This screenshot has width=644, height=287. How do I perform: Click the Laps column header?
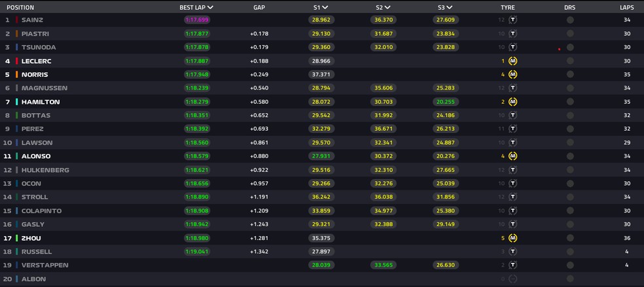point(627,7)
